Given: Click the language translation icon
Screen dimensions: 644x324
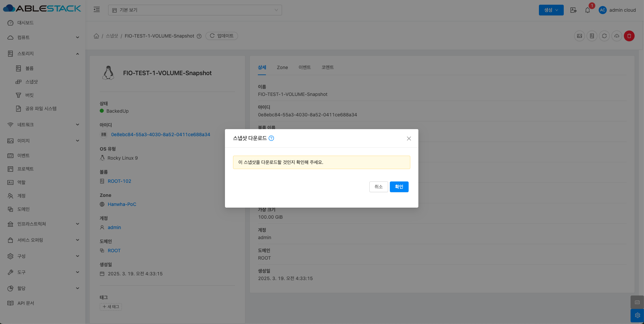Looking at the screenshot, I should [573, 10].
